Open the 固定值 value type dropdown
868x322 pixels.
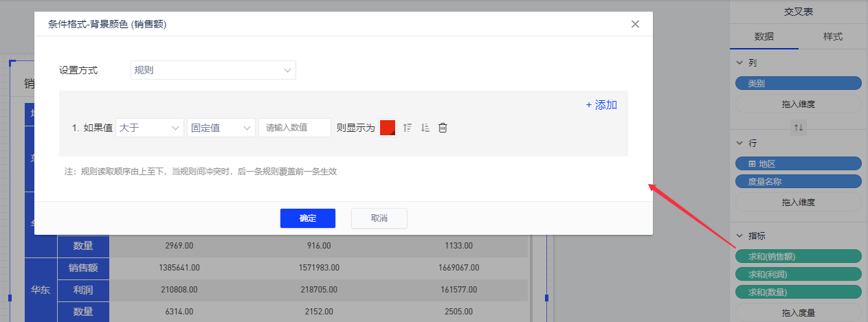221,128
